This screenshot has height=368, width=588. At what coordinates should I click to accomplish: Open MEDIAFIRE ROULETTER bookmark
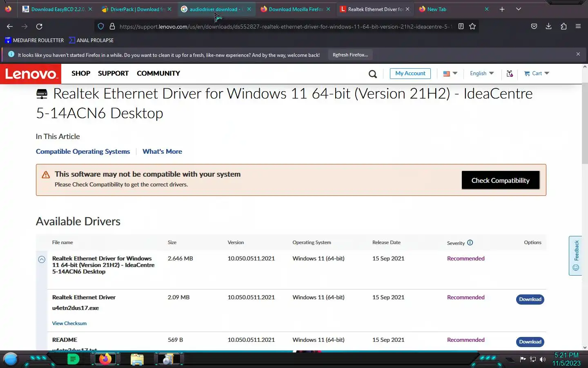coord(34,40)
